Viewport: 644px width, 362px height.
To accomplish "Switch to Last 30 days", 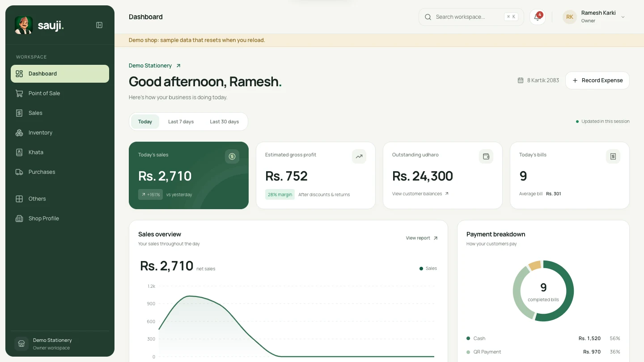I will [224, 122].
